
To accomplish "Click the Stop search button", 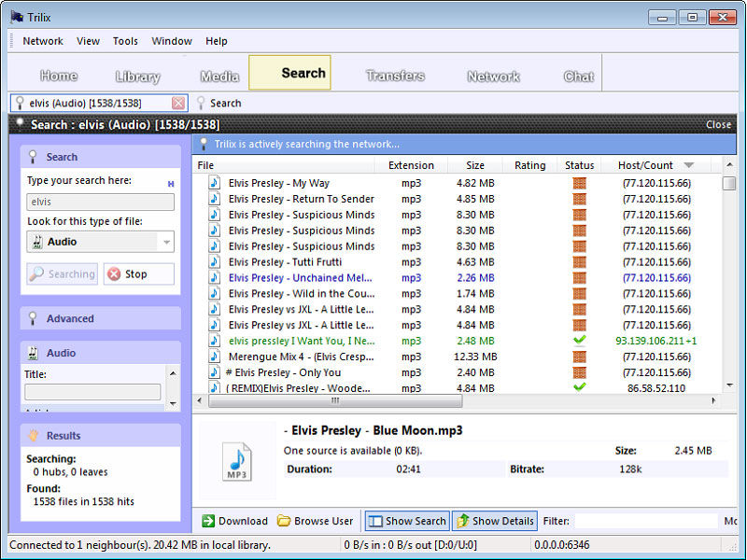I will click(x=138, y=273).
